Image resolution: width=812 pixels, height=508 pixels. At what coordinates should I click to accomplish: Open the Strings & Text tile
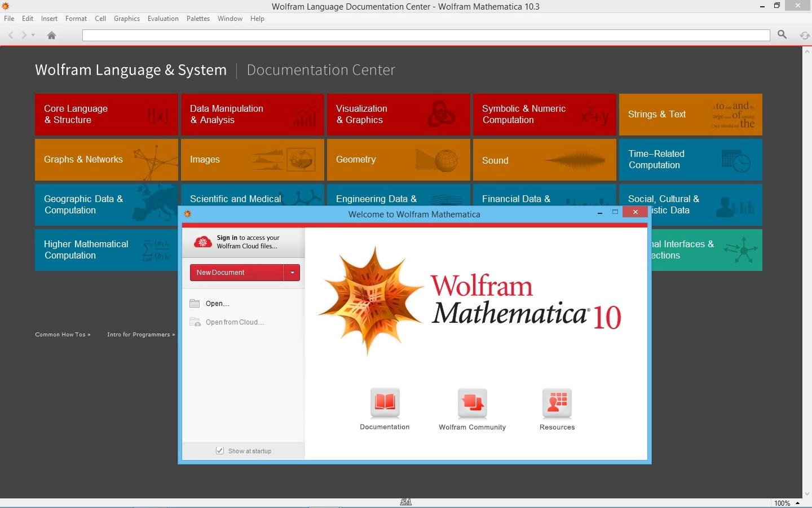(691, 115)
